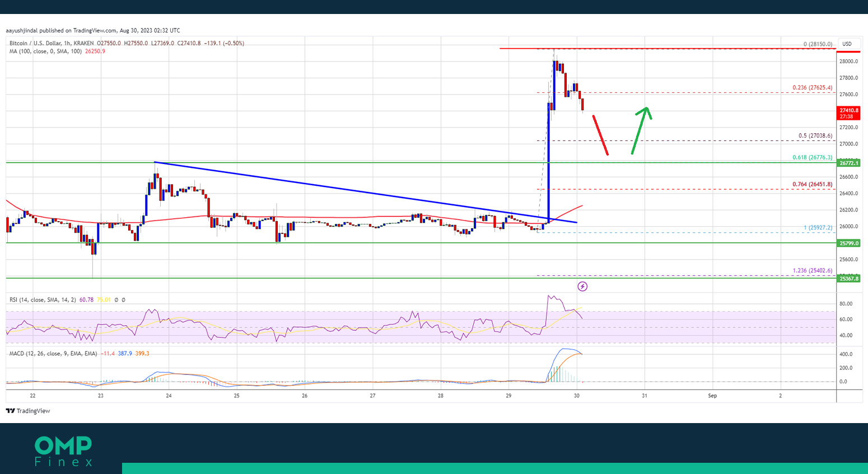Click the 28000.0 price axis value

coord(849,62)
